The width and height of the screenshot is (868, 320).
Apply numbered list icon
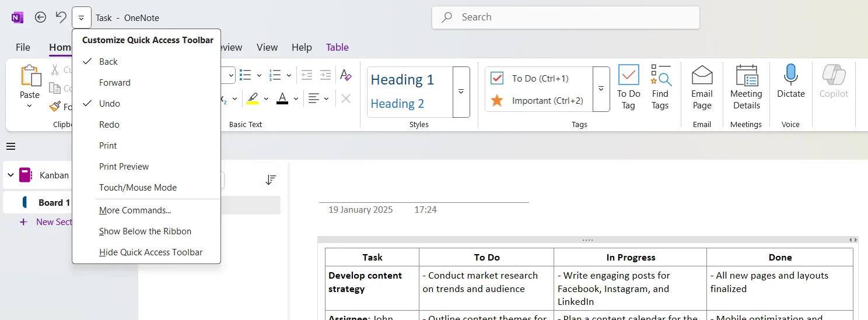click(275, 75)
